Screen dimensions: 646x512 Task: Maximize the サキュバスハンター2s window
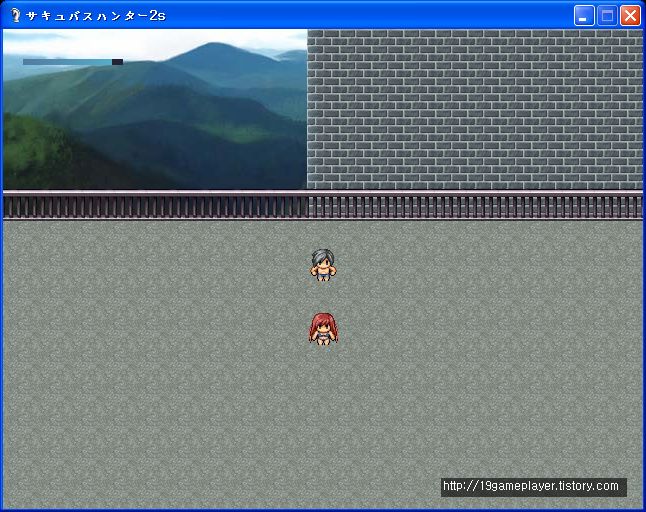point(607,16)
